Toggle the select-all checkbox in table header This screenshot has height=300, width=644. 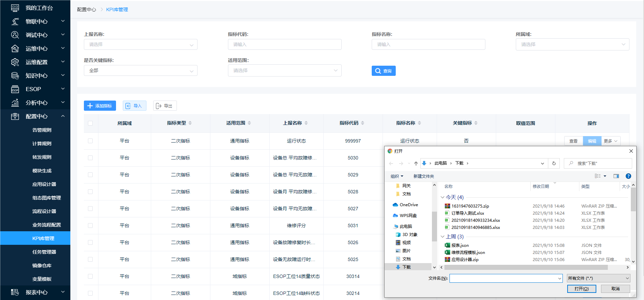[90, 123]
